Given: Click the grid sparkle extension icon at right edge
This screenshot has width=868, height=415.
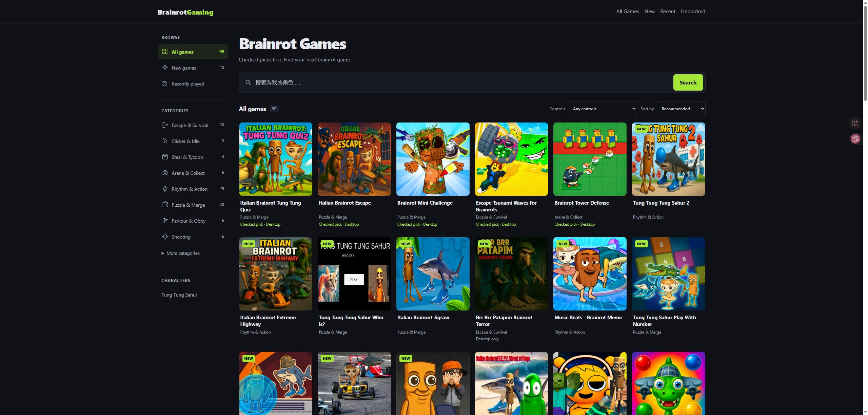Looking at the screenshot, I should pyautogui.click(x=855, y=123).
